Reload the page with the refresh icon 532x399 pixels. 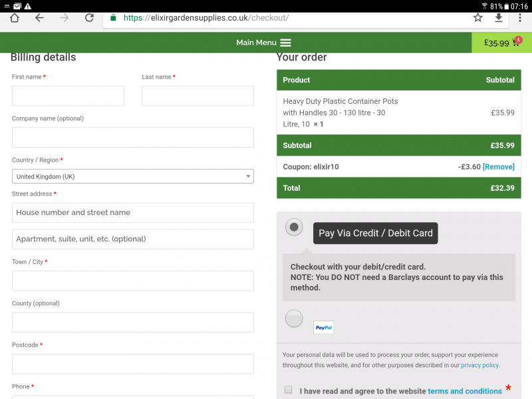[x=89, y=18]
